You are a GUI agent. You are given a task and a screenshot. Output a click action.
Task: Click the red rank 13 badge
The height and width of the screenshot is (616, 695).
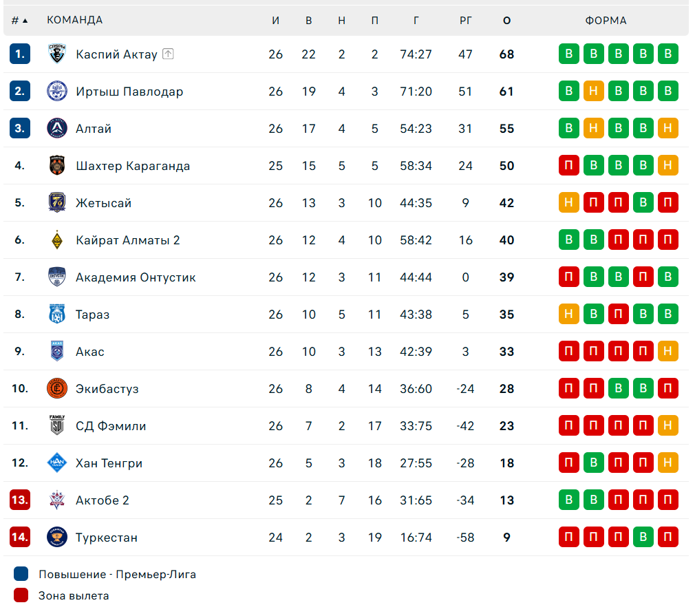click(20, 500)
